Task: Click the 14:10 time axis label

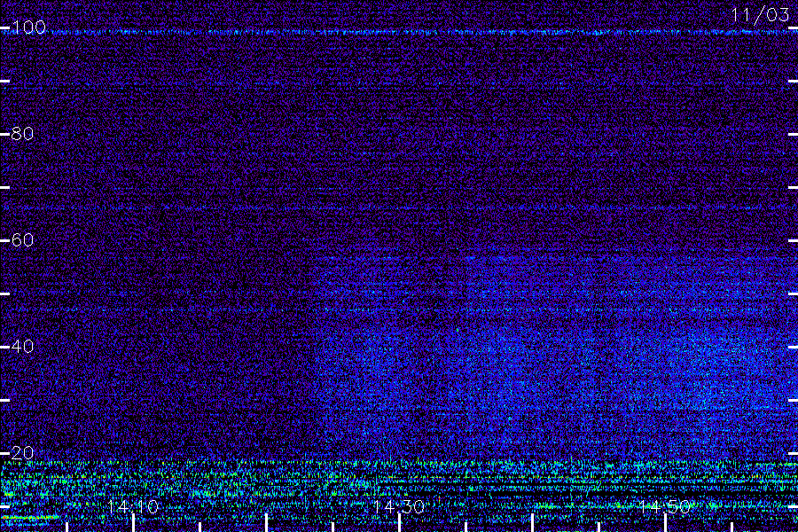Action: [133, 506]
